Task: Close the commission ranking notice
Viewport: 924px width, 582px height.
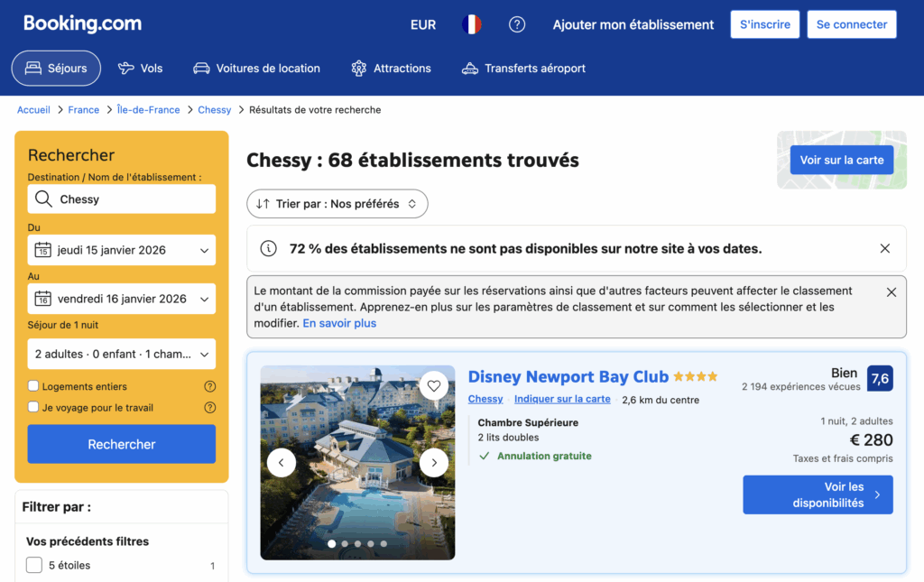Action: pos(891,292)
